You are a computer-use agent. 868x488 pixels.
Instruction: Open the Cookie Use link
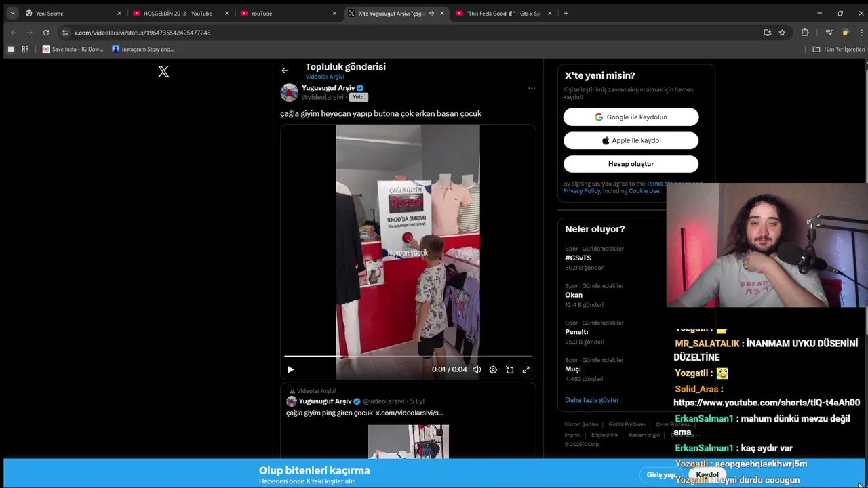644,191
